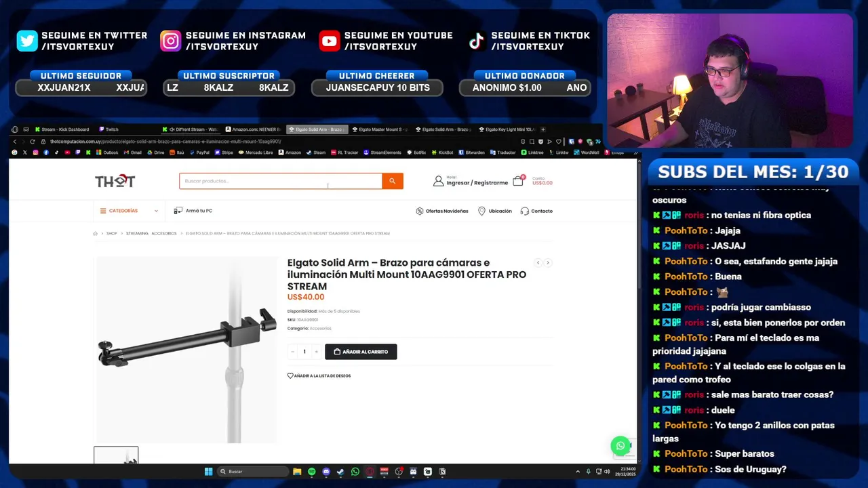Click the Windows Start button

tap(208, 472)
